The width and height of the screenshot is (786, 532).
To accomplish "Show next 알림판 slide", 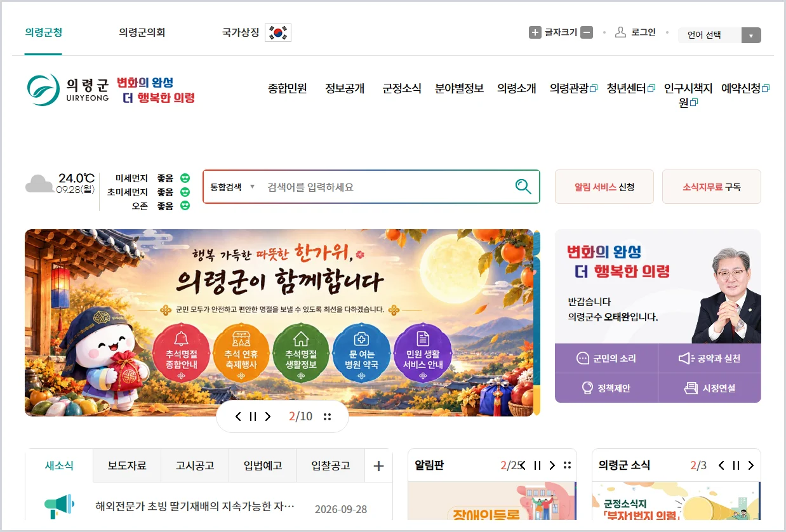I will [x=552, y=465].
